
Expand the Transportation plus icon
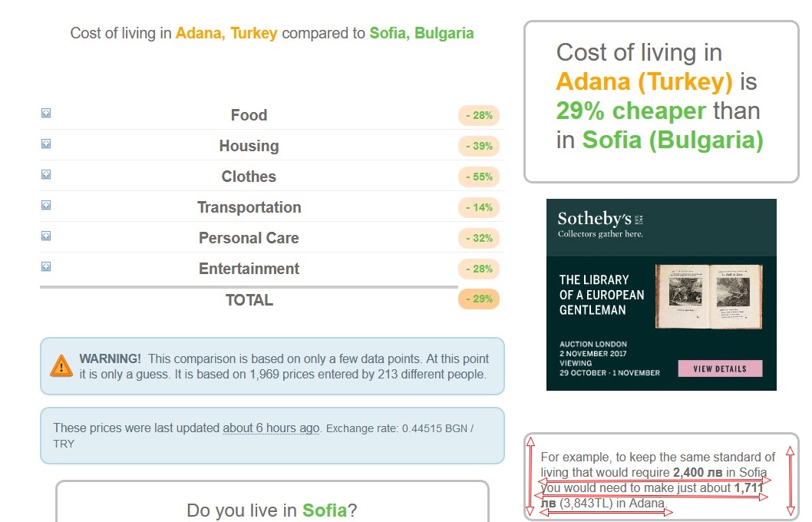(46, 206)
